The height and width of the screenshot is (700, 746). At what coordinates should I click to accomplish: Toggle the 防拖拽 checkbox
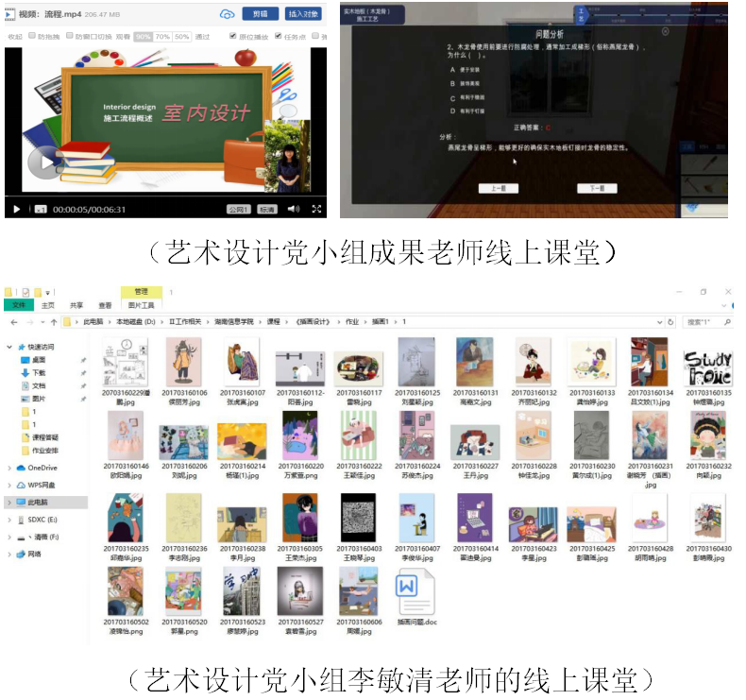pyautogui.click(x=32, y=36)
